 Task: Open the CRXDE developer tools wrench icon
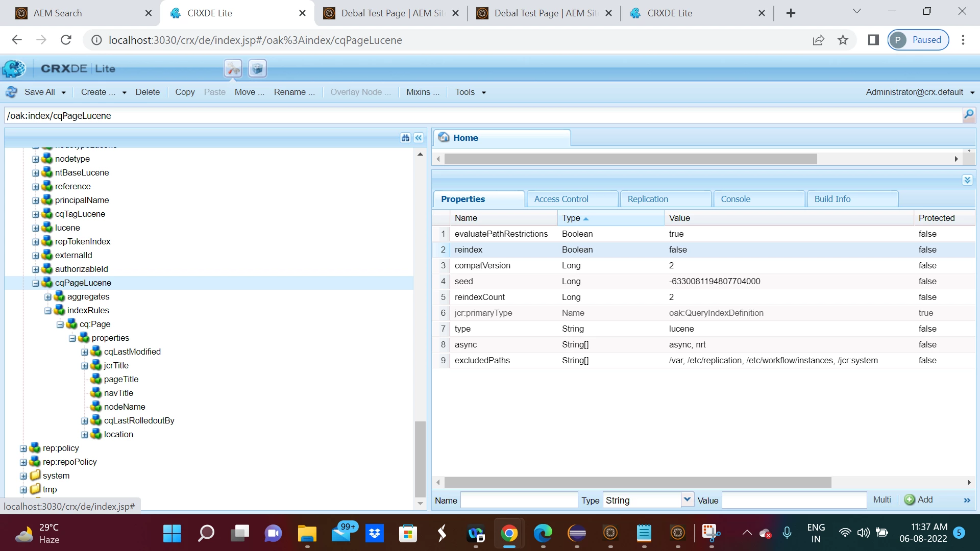coord(233,68)
